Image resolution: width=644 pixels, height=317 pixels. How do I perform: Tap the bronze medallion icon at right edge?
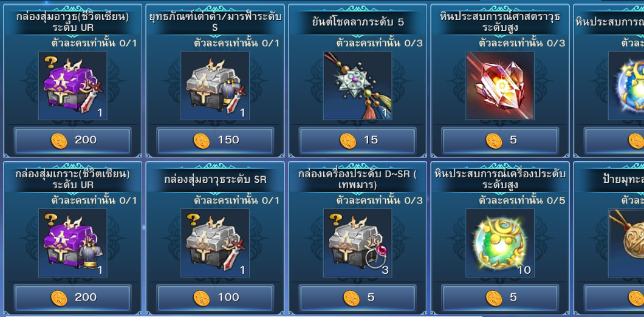(626, 243)
